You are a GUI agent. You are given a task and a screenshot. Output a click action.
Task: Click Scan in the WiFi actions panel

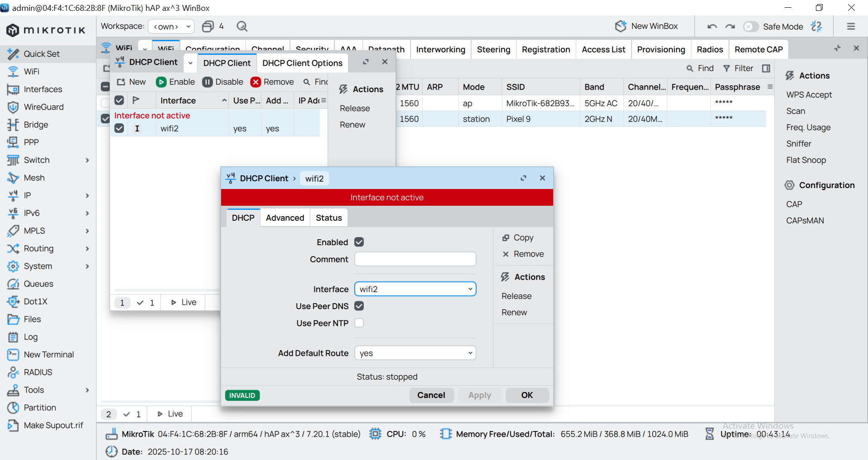(796, 111)
